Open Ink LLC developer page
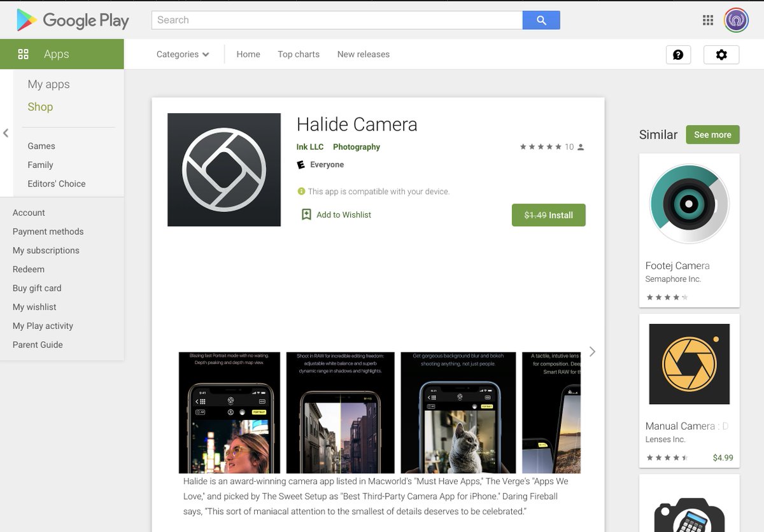 (x=310, y=147)
